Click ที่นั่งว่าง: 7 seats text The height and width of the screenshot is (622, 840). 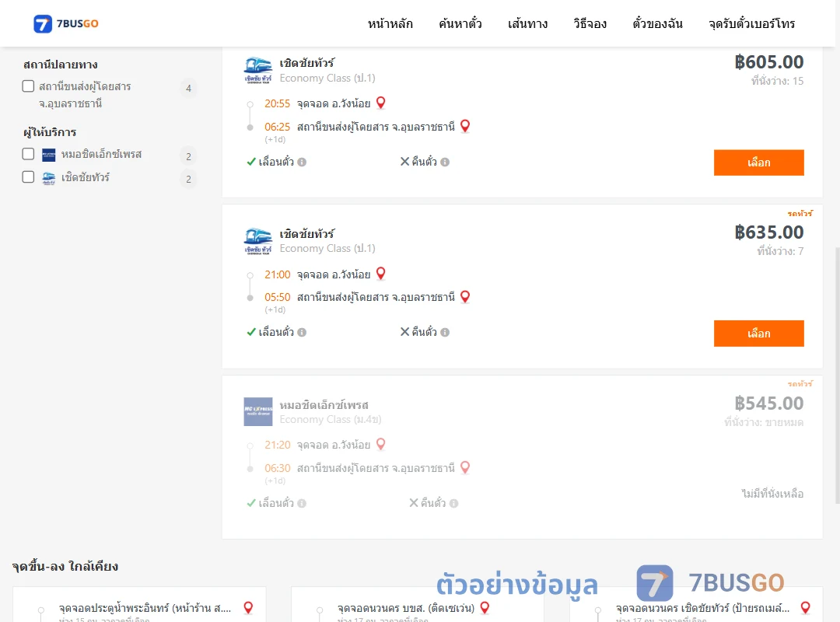click(x=780, y=251)
